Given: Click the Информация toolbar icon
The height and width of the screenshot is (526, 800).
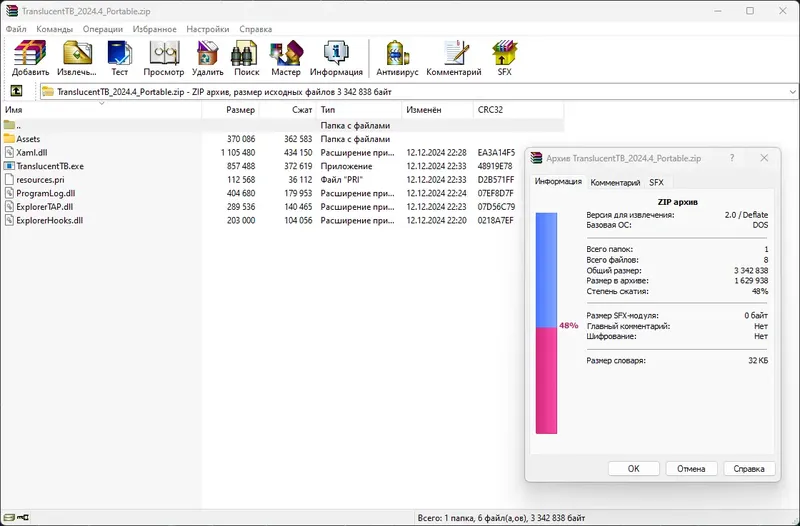Looking at the screenshot, I should coord(336,53).
